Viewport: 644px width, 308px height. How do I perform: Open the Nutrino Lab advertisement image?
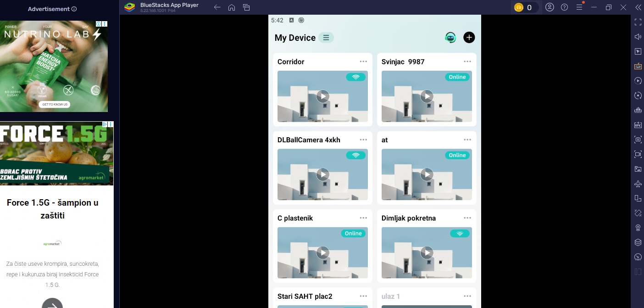pyautogui.click(x=54, y=66)
